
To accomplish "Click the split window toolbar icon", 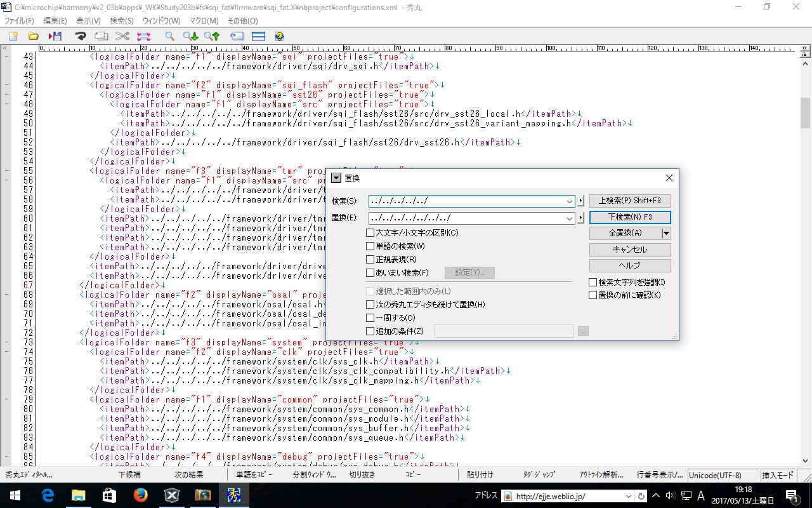I will pyautogui.click(x=258, y=36).
